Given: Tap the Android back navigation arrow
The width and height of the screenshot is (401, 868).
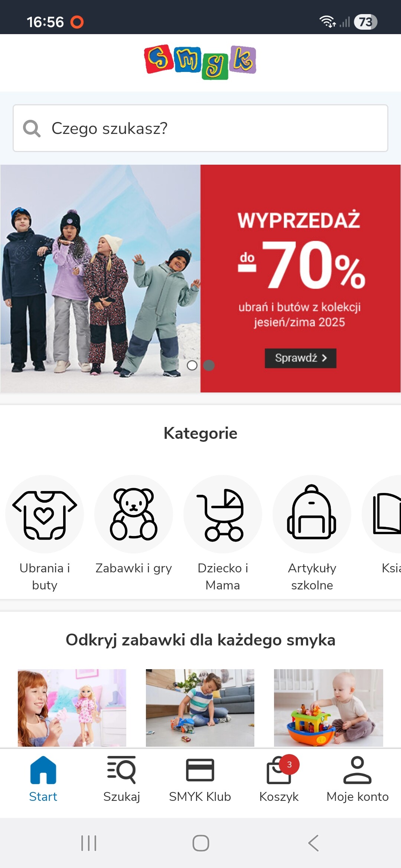Looking at the screenshot, I should (313, 843).
